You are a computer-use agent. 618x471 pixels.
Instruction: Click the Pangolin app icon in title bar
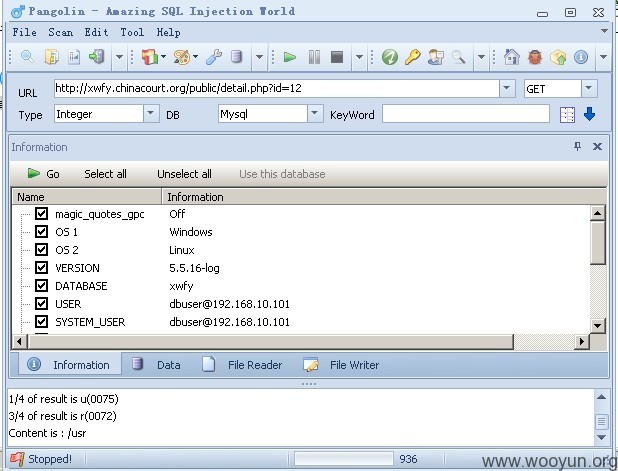click(x=18, y=12)
